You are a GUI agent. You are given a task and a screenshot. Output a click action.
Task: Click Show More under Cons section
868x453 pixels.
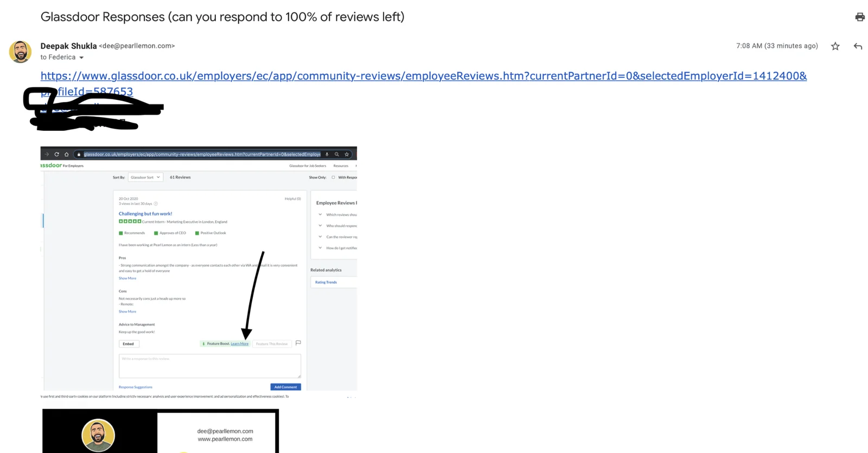point(127,311)
